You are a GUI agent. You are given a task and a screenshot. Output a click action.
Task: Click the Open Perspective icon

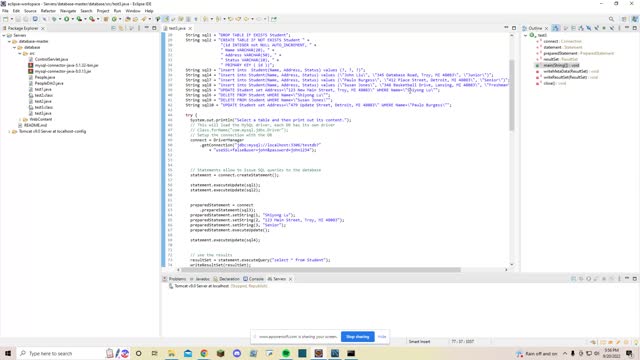point(624,19)
